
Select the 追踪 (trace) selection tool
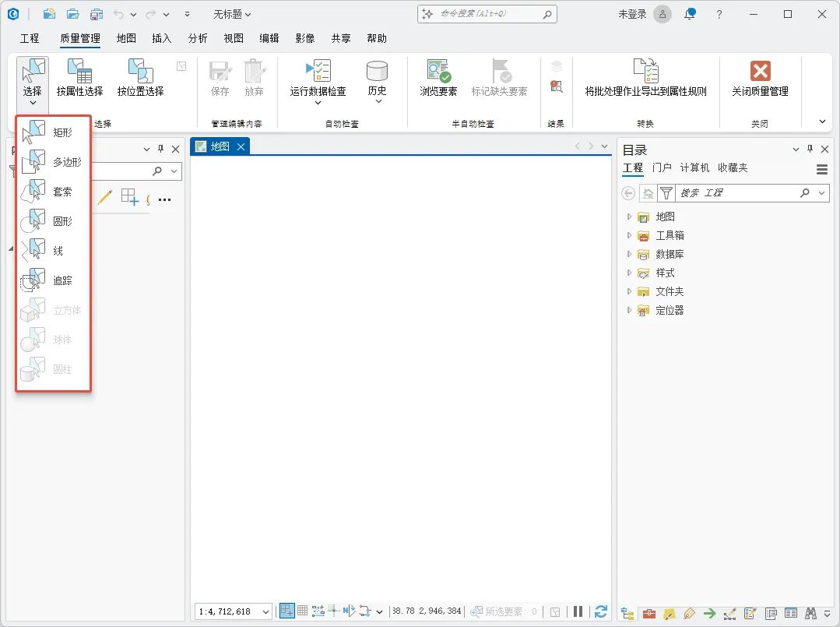point(53,280)
